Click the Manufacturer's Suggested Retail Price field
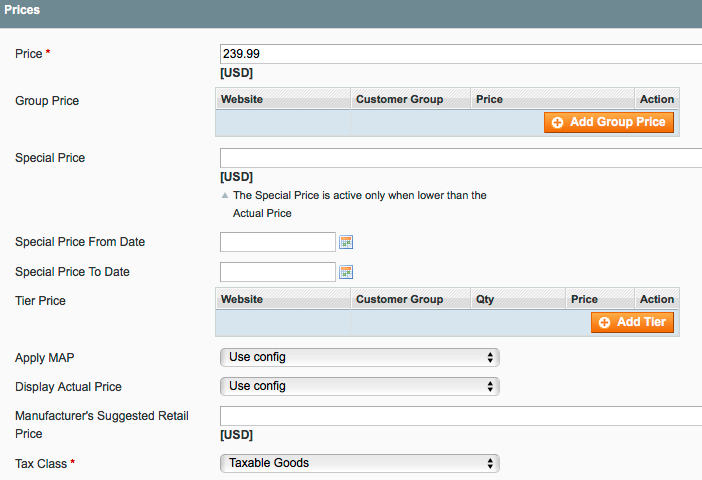This screenshot has height=480, width=702. 461,416
